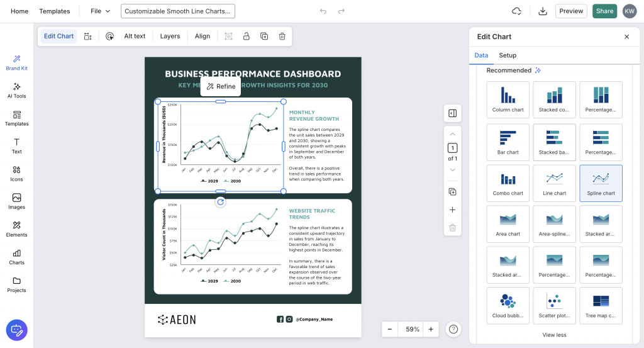Image resolution: width=644 pixels, height=348 pixels.
Task: Open the Images sidebar panel
Action: [16, 202]
